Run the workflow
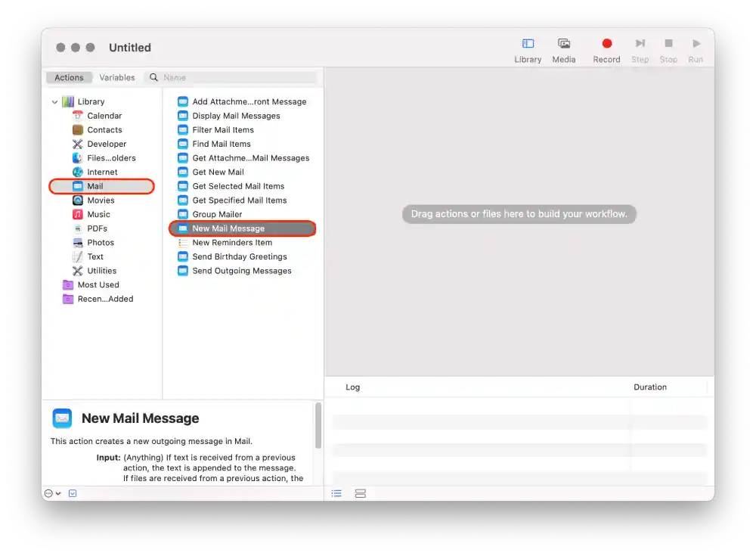This screenshot has width=756, height=556. 696,51
